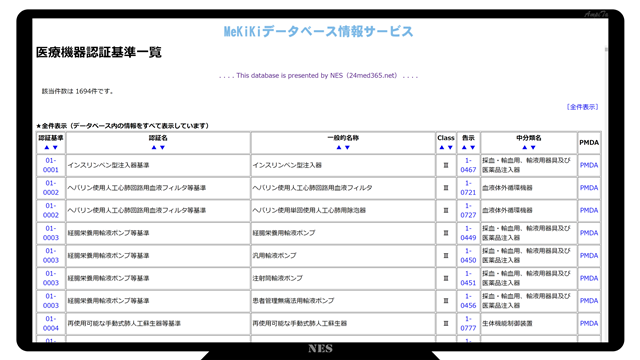Sort 認証名 column descending arrow
Viewport: 640px width, 360px height.
[x=162, y=147]
